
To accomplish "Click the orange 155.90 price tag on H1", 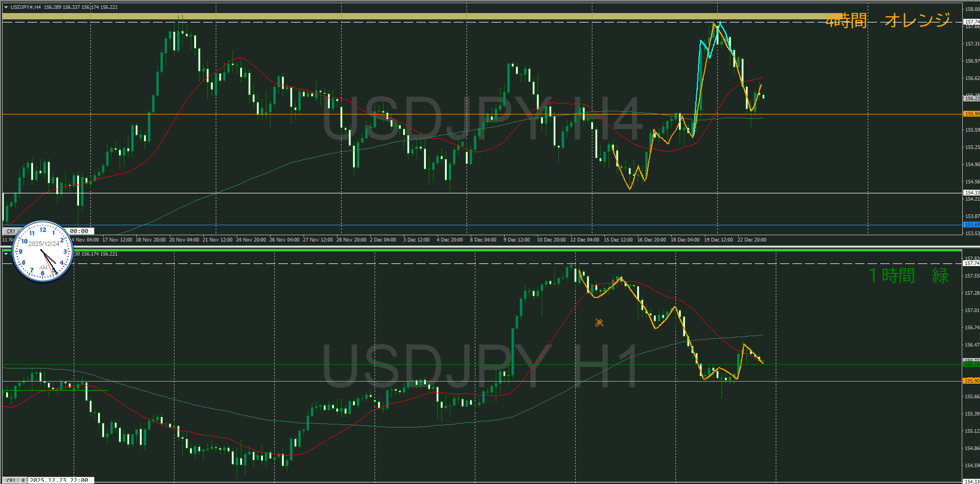I will click(971, 381).
